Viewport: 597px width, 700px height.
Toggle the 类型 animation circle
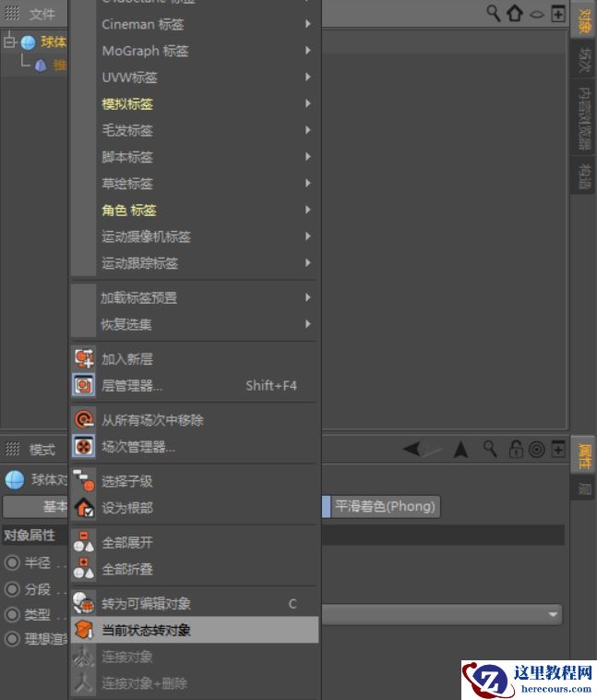12,615
